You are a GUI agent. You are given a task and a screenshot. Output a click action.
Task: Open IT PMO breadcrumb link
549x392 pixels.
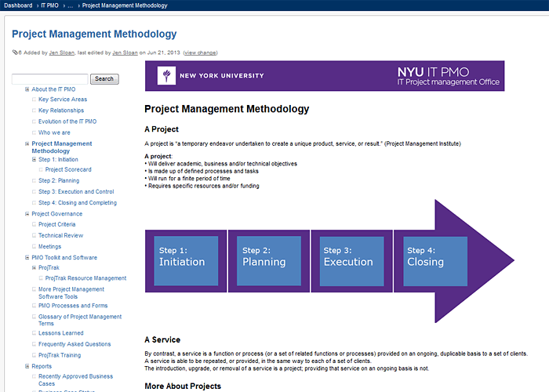click(x=49, y=5)
